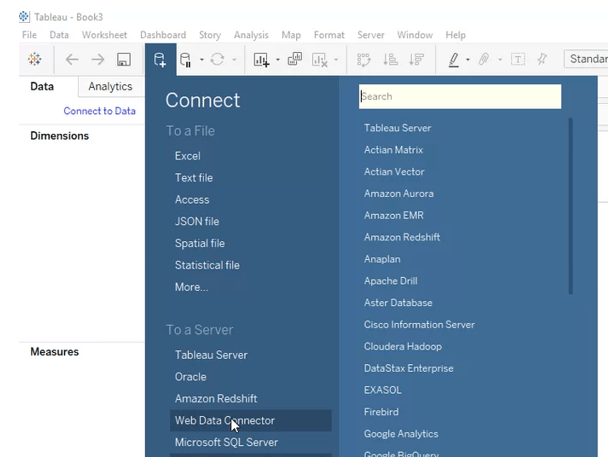This screenshot has width=608, height=465.
Task: Click the Duplicate sheet icon
Action: click(295, 59)
